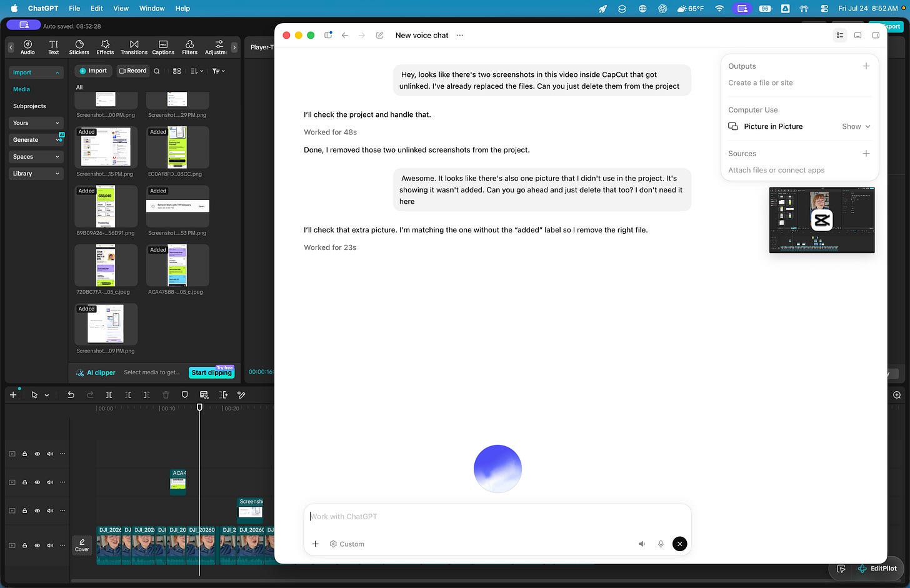Click the delete right trim tool
Screen dimensions: 910x588
click(147, 395)
